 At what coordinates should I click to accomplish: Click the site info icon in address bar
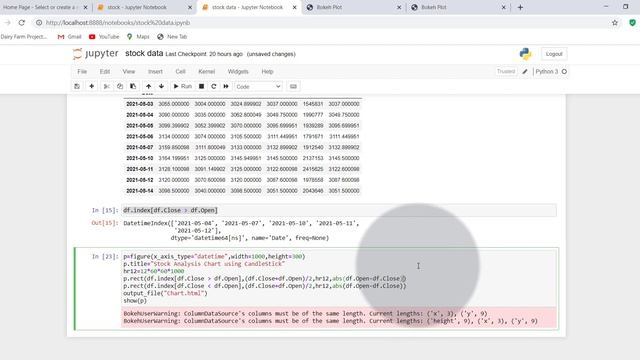click(x=39, y=23)
